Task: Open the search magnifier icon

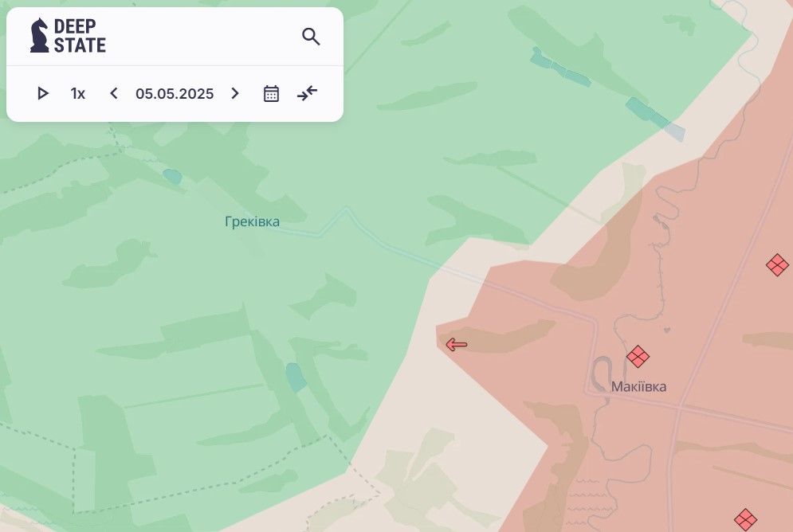Action: point(311,37)
